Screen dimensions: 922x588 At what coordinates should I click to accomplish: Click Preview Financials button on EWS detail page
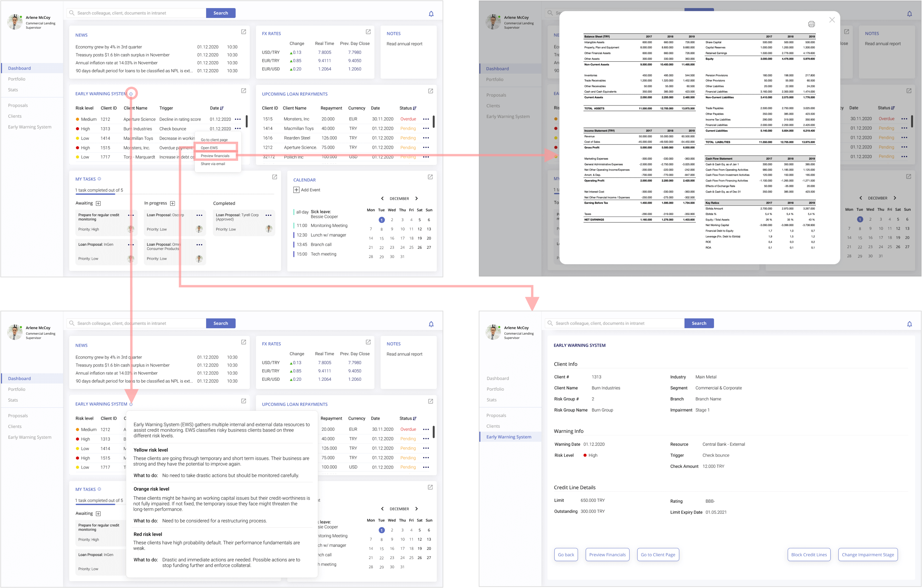pyautogui.click(x=607, y=555)
